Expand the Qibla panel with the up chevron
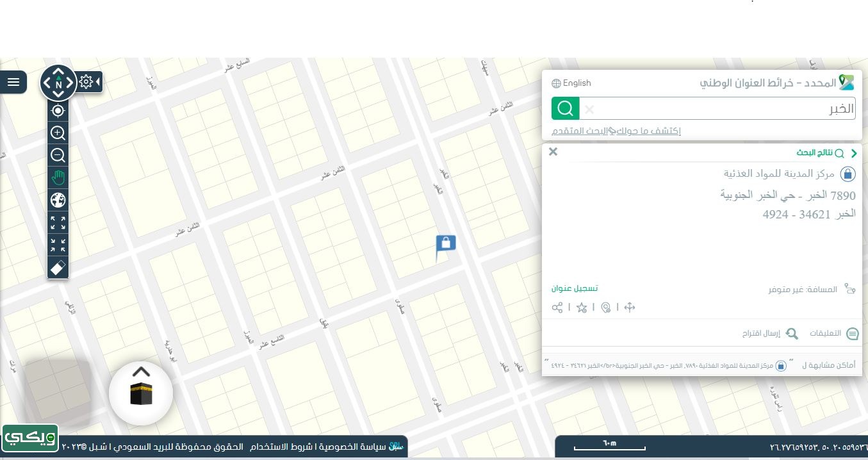The height and width of the screenshot is (460, 868). [141, 372]
